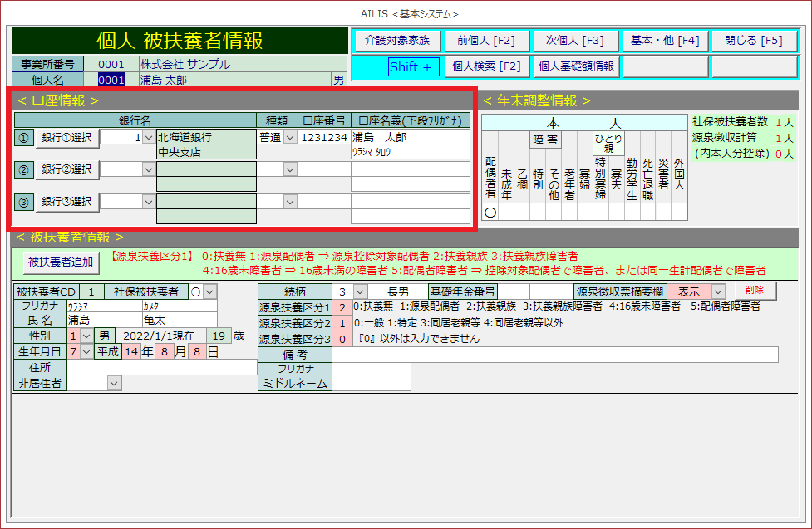
Task: Click the circled number 3 account button
Action: tap(23, 202)
